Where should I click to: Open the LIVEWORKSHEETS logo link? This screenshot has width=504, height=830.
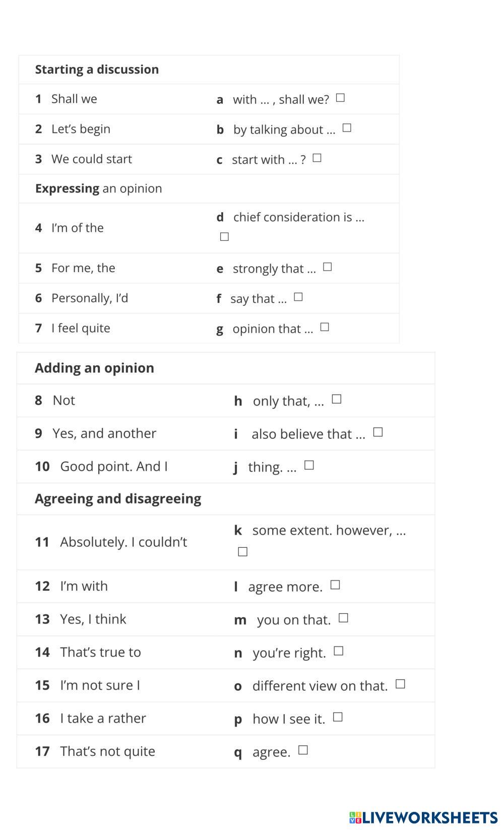(x=429, y=817)
